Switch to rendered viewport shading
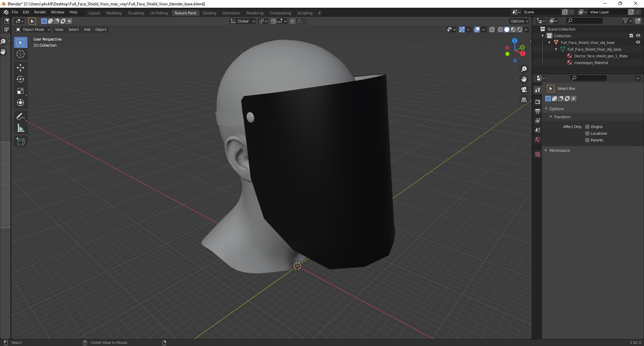 [520, 30]
